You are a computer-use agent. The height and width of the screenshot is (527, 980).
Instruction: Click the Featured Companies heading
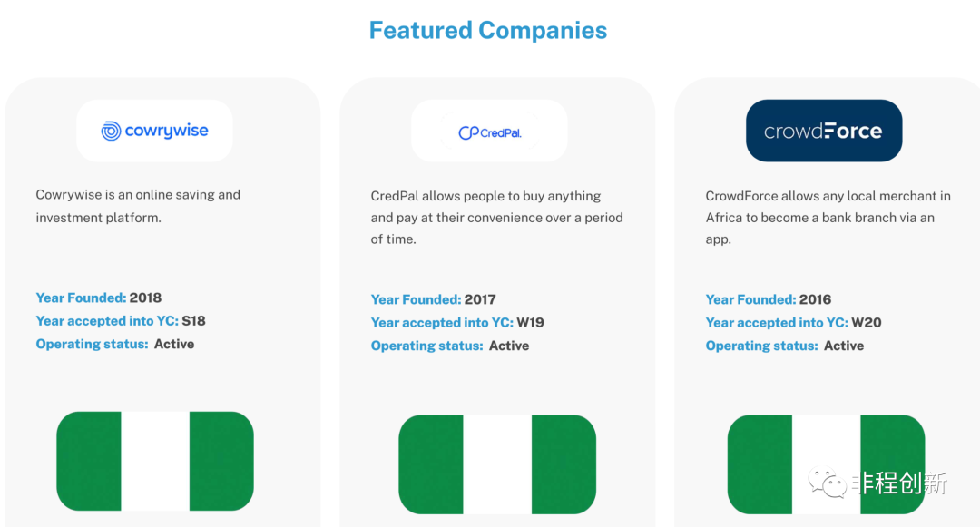click(488, 30)
